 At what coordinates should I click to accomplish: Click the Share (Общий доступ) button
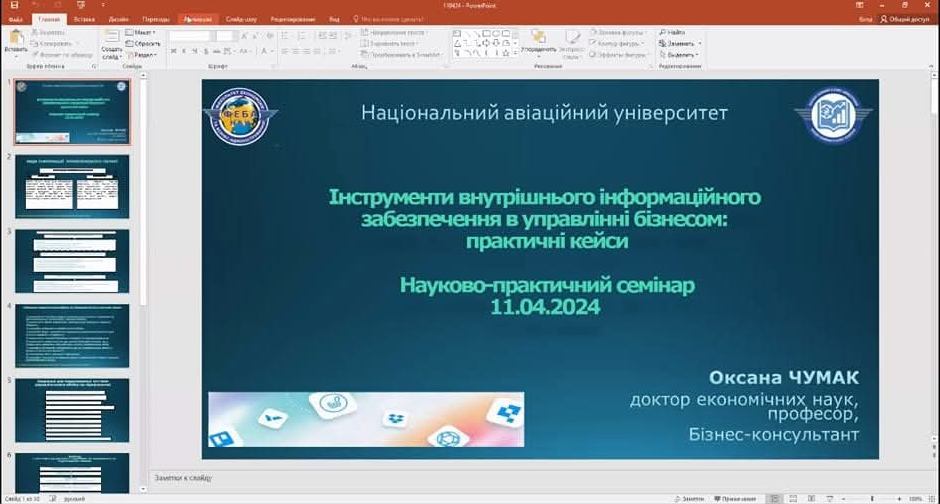click(x=907, y=19)
